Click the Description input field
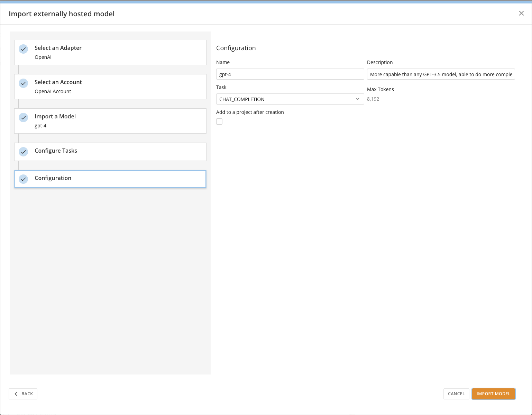The height and width of the screenshot is (415, 532). pyautogui.click(x=441, y=74)
